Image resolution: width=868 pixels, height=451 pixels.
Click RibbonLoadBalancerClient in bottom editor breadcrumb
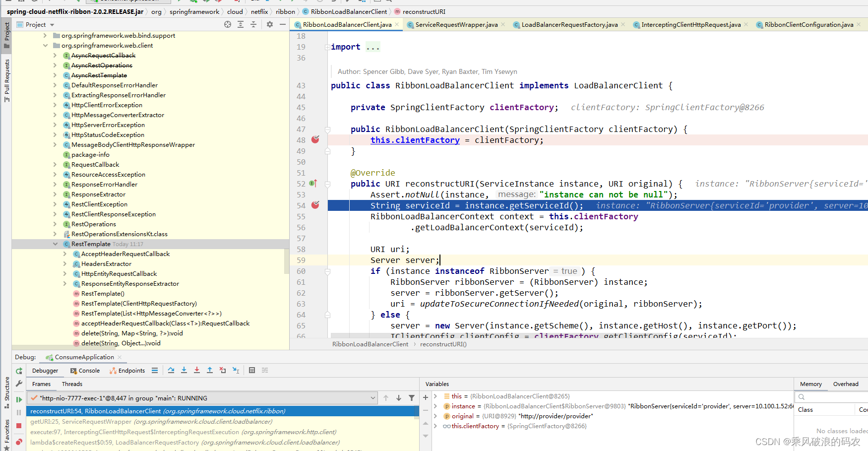pos(370,344)
